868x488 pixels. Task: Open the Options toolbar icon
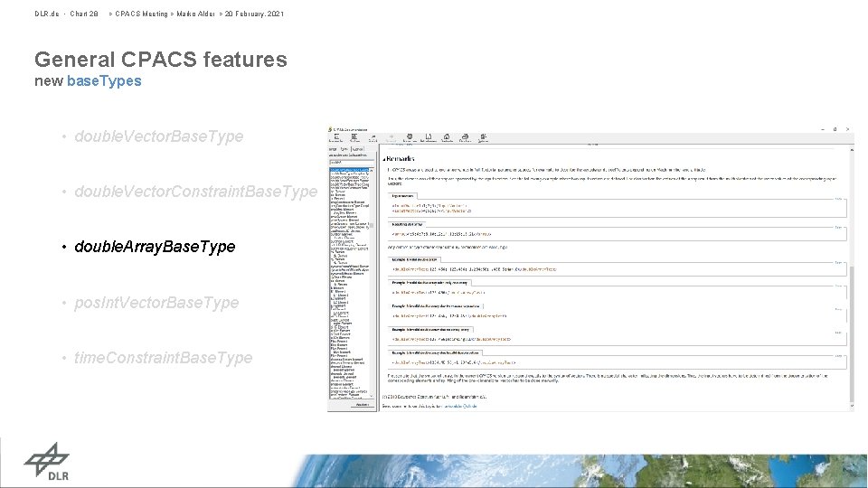(x=483, y=138)
